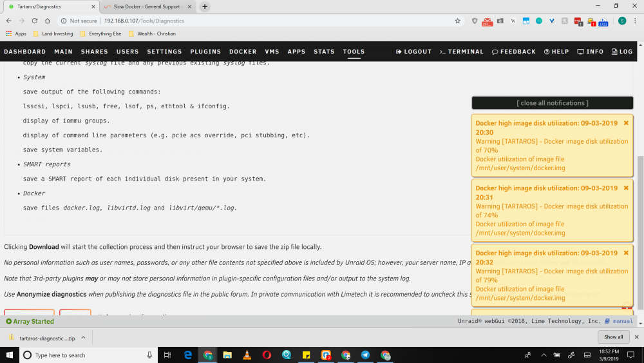Open the VMS page

tap(272, 52)
